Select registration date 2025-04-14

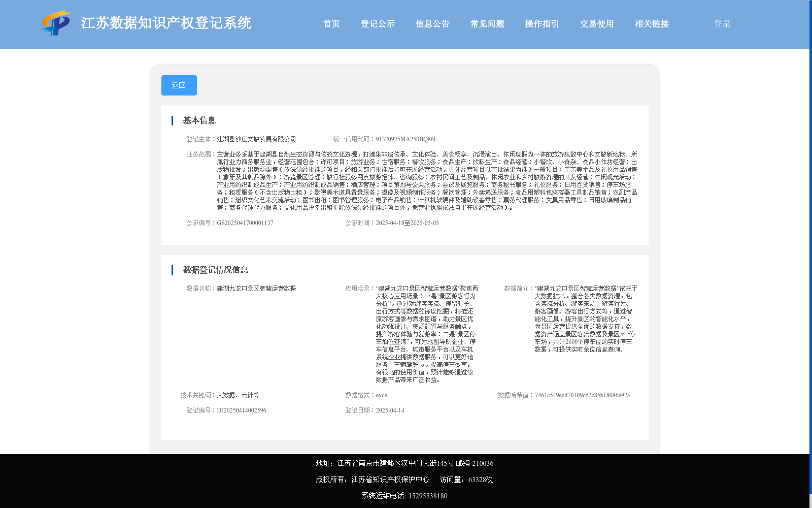tap(390, 410)
